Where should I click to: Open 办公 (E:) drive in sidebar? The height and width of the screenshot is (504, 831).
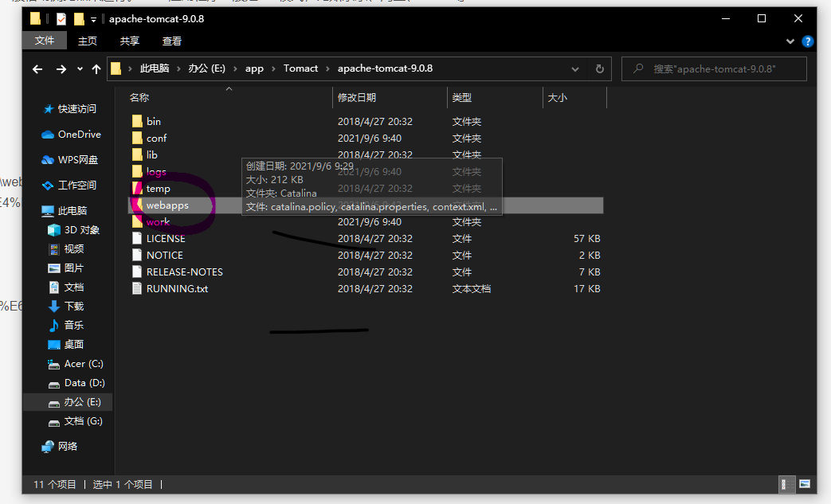point(82,402)
